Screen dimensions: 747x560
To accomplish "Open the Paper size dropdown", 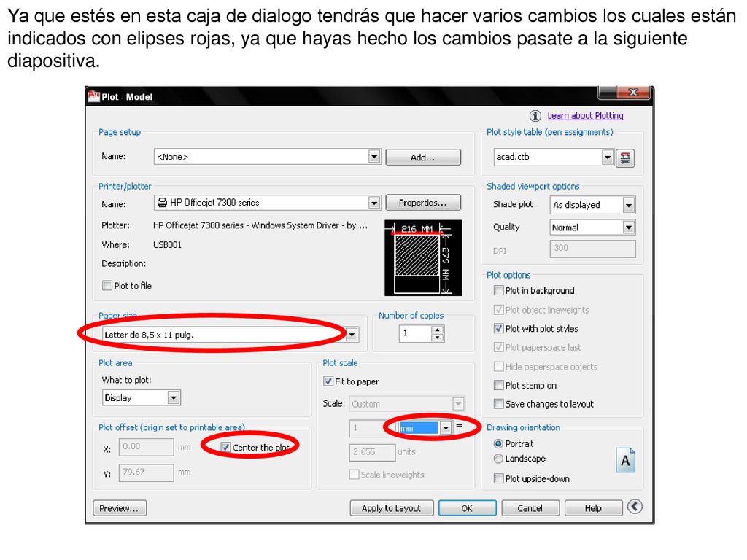I will click(352, 335).
